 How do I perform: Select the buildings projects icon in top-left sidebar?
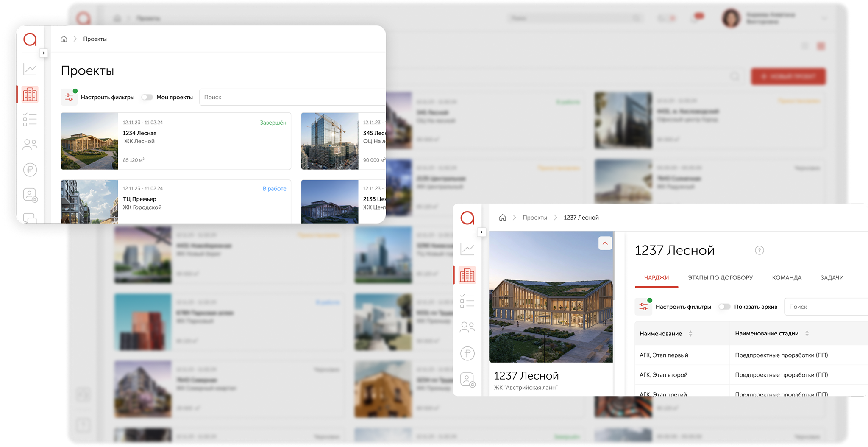pyautogui.click(x=30, y=94)
